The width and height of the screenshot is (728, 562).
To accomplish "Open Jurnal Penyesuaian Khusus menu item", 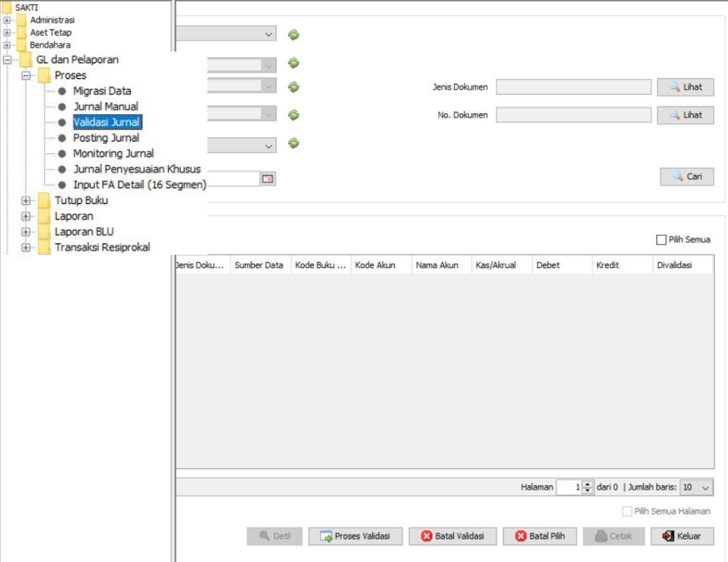I will pyautogui.click(x=137, y=169).
